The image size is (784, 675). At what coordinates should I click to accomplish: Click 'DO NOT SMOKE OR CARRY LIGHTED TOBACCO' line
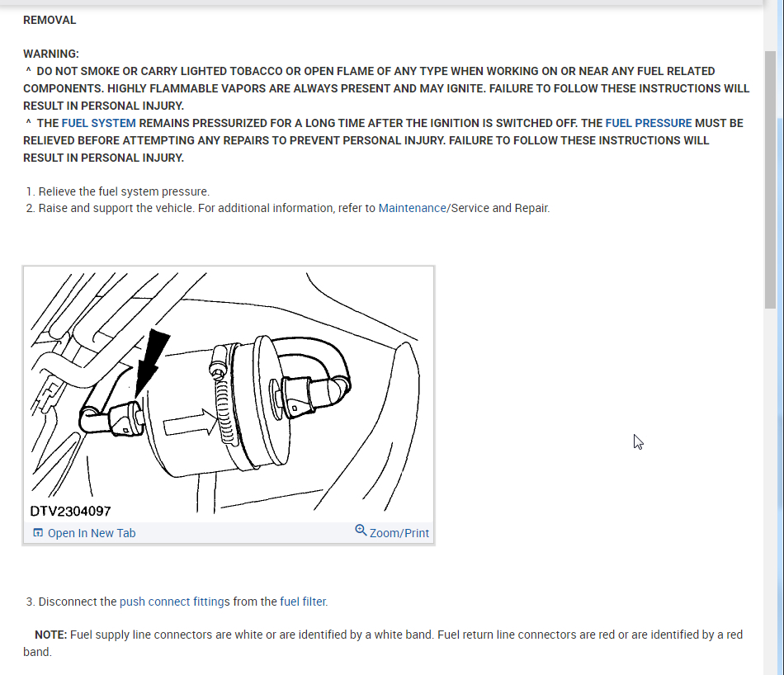tap(375, 71)
